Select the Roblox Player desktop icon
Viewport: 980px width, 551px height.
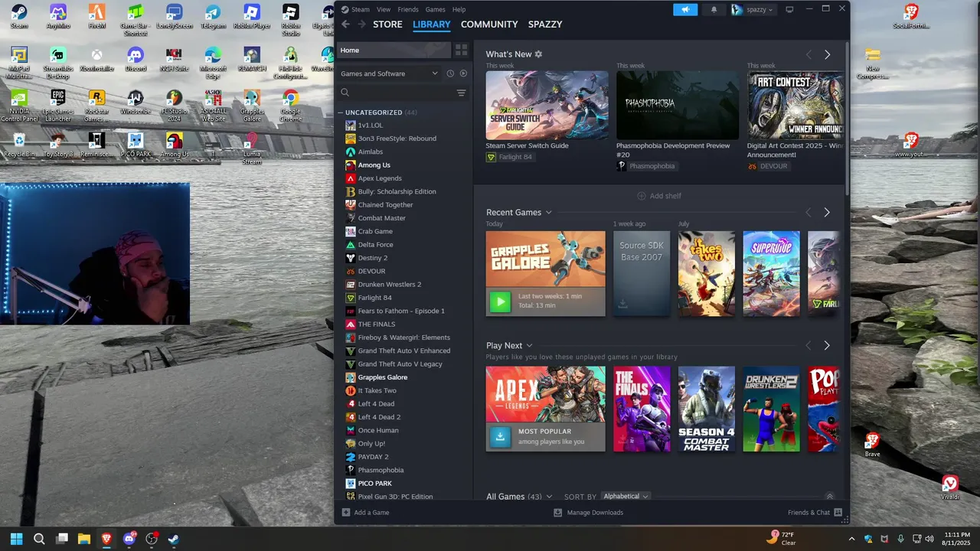(252, 16)
